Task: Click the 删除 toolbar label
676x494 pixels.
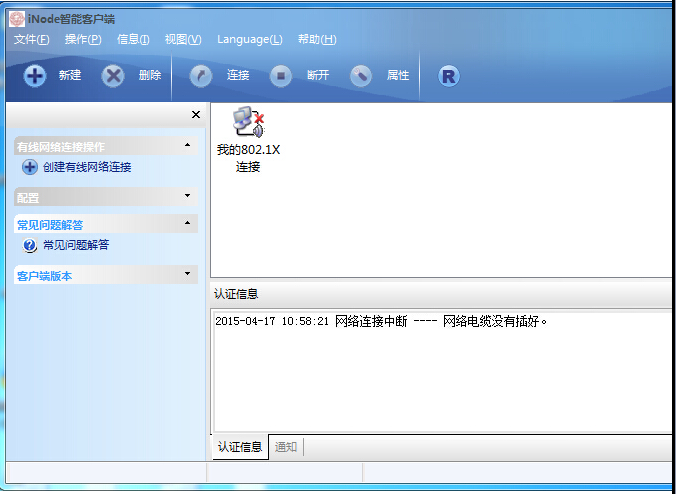Action: pos(150,75)
